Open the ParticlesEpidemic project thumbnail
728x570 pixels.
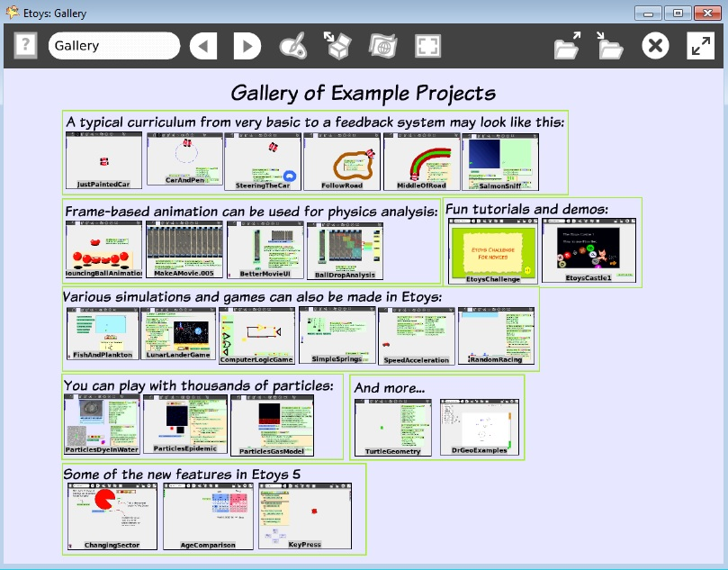click(x=185, y=424)
